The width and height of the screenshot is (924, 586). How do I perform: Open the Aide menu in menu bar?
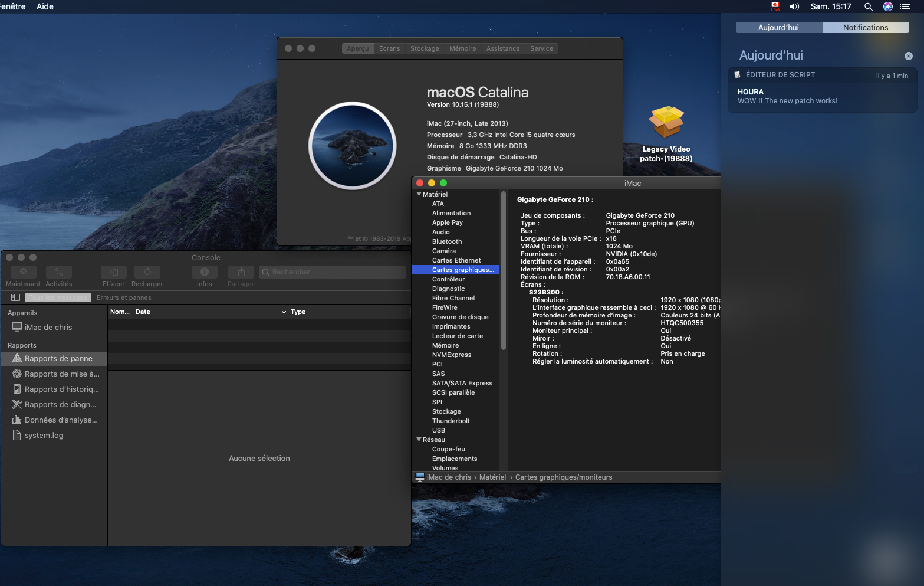point(45,6)
